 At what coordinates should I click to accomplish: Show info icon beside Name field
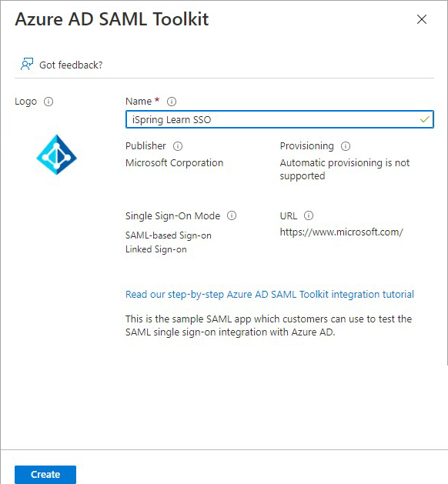[x=172, y=102]
